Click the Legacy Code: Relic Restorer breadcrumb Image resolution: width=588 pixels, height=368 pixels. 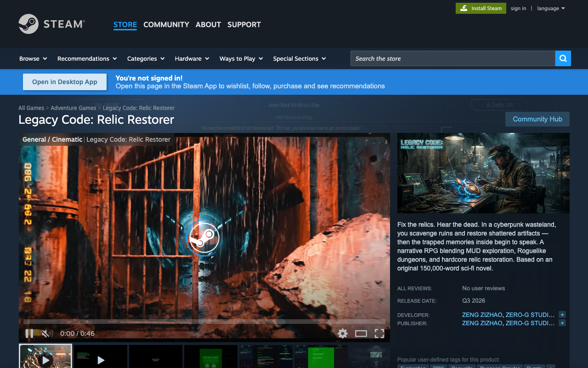coord(139,108)
